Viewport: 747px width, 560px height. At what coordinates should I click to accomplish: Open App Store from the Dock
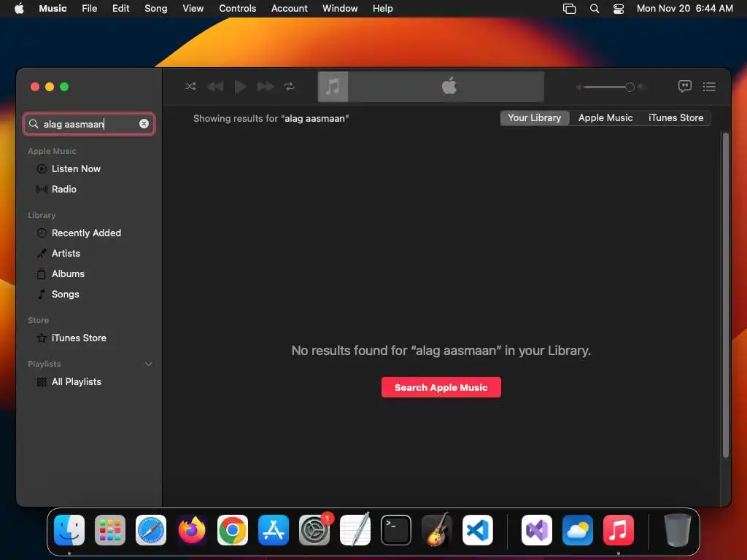pos(274,530)
